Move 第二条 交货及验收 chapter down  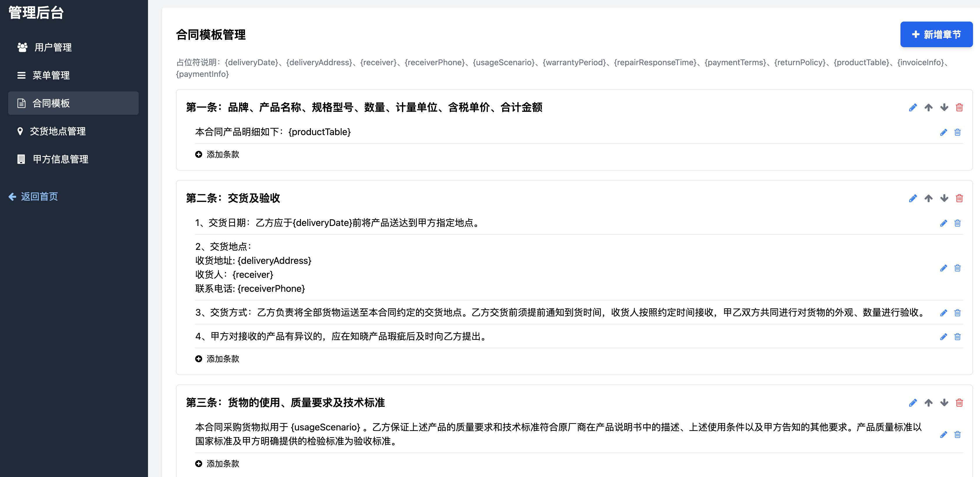pyautogui.click(x=944, y=199)
